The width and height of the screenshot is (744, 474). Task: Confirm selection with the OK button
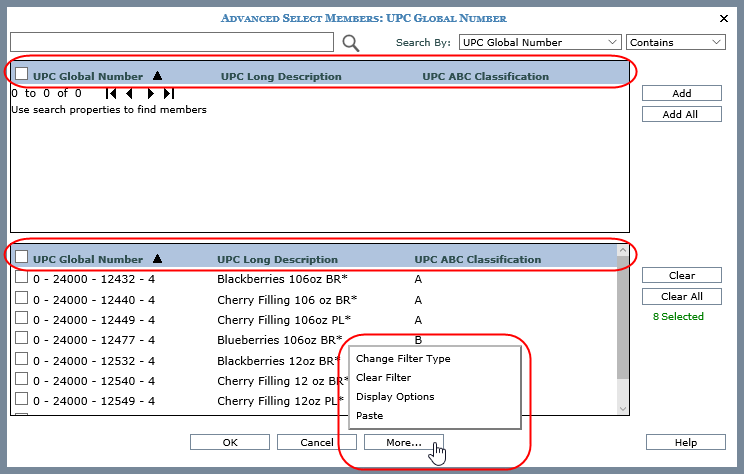[x=230, y=442]
